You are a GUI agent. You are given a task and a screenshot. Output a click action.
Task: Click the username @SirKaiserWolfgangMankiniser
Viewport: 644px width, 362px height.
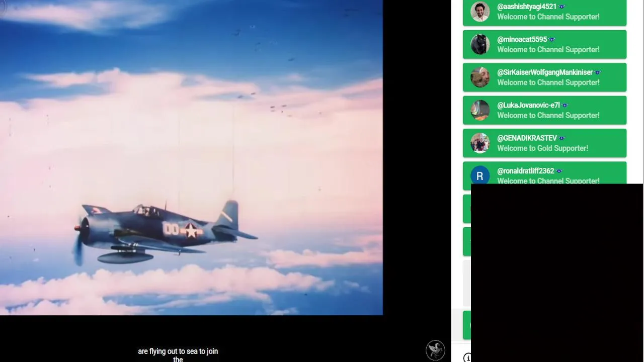point(545,72)
